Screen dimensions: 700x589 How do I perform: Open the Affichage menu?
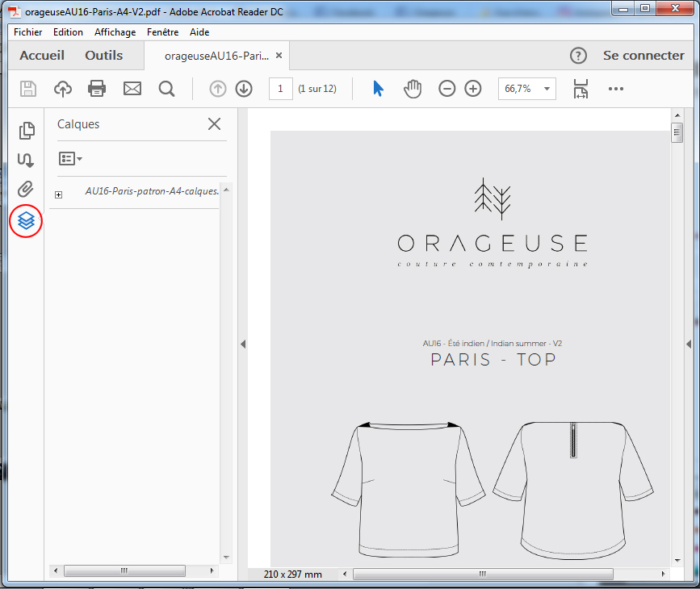click(115, 32)
